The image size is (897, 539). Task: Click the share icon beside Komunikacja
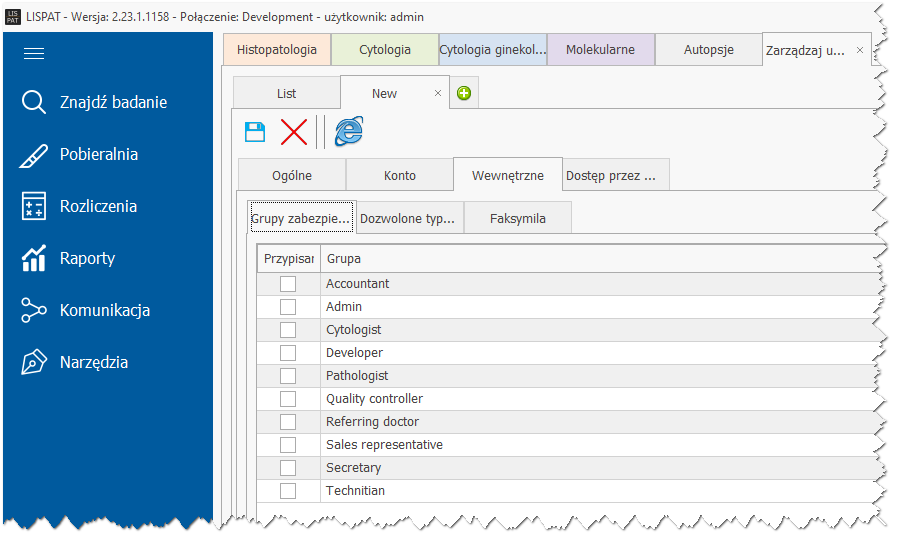[34, 310]
